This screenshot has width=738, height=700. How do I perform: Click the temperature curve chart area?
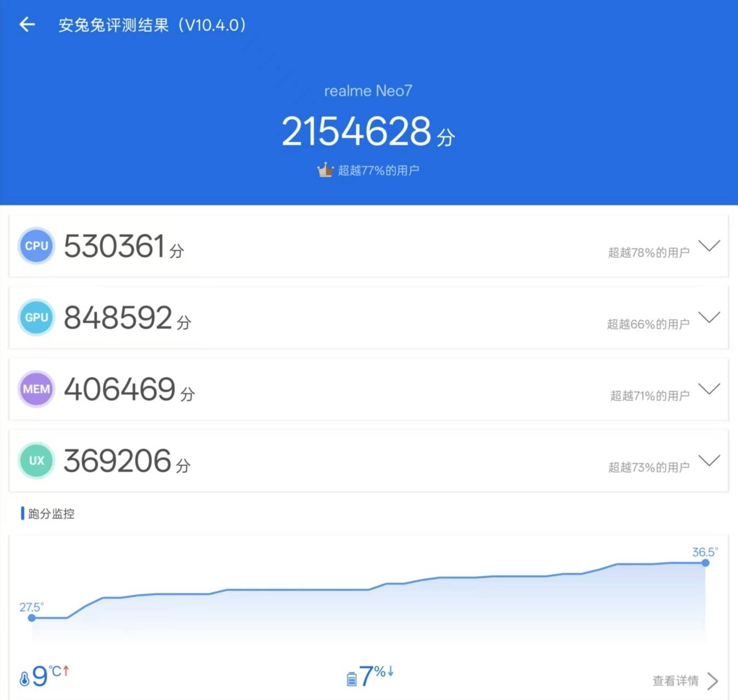point(368,597)
